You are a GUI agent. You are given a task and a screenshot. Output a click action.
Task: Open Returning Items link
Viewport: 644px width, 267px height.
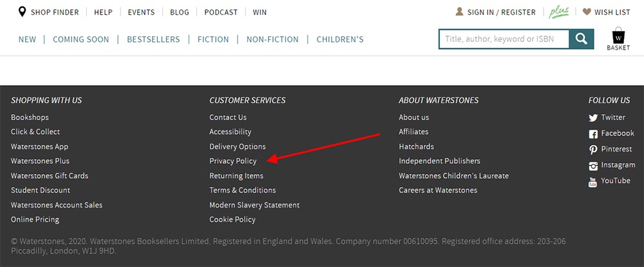236,175
